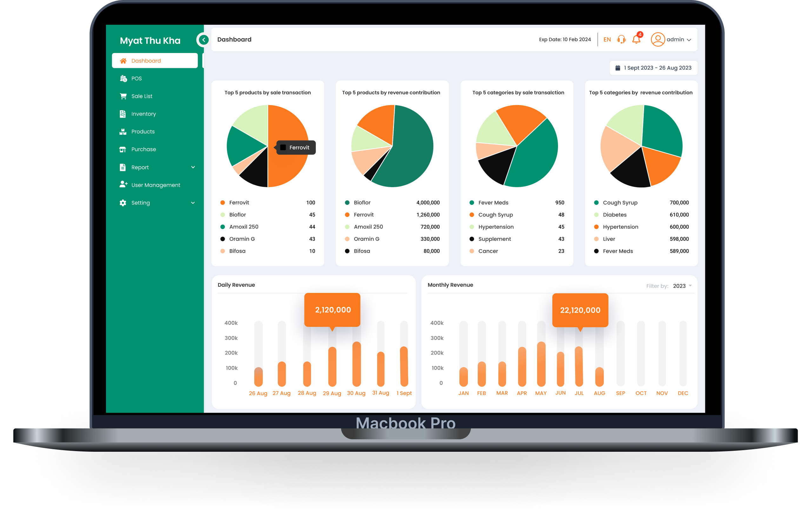This screenshot has height=514, width=812.
Task: Open the admin user dropdown
Action: click(674, 40)
